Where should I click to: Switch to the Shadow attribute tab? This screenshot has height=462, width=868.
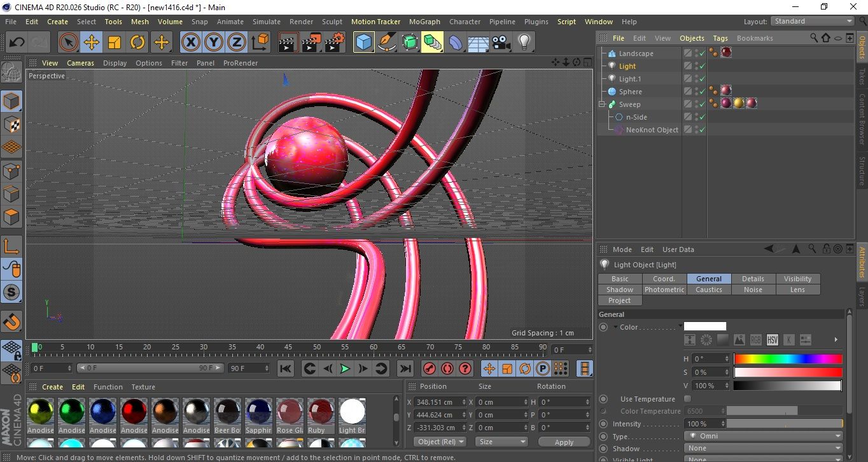620,290
